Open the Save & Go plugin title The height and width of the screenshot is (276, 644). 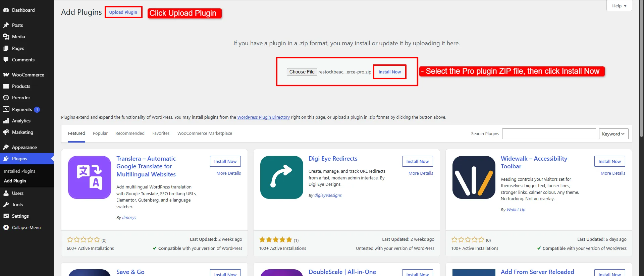[130, 272]
